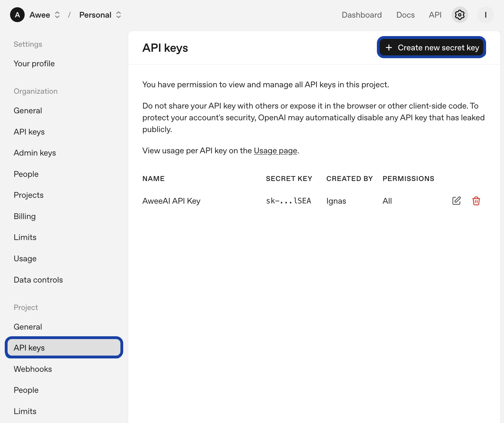504x423 pixels.
Task: Open Data controls settings
Action: click(38, 280)
